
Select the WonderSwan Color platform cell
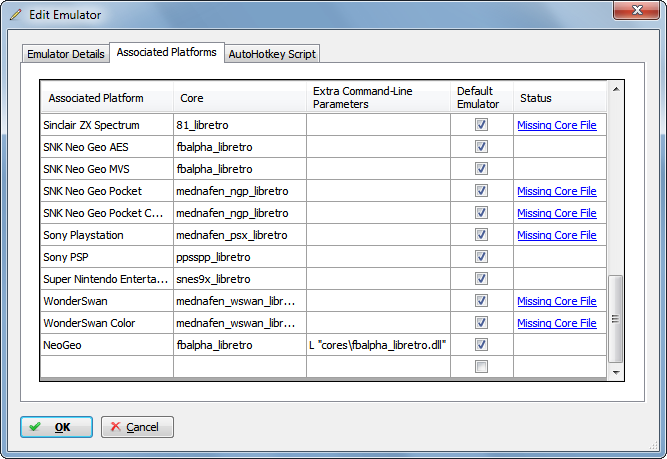[107, 323]
